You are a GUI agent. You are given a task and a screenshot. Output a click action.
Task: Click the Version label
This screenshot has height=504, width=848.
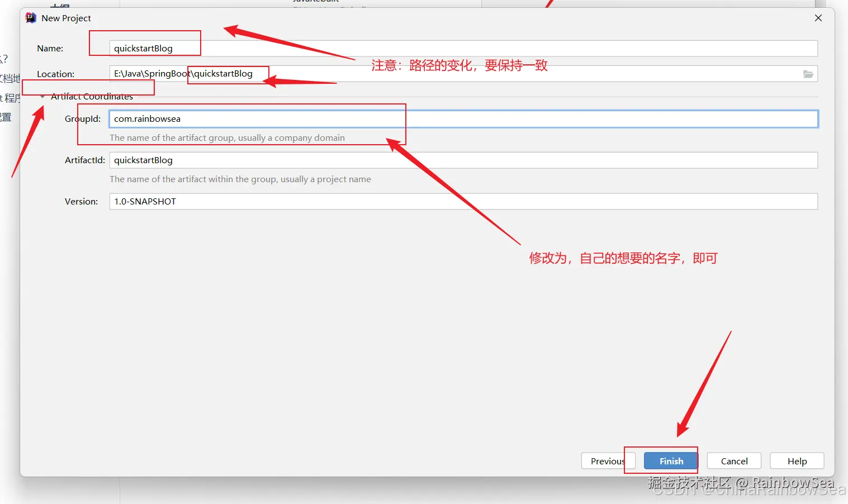81,202
